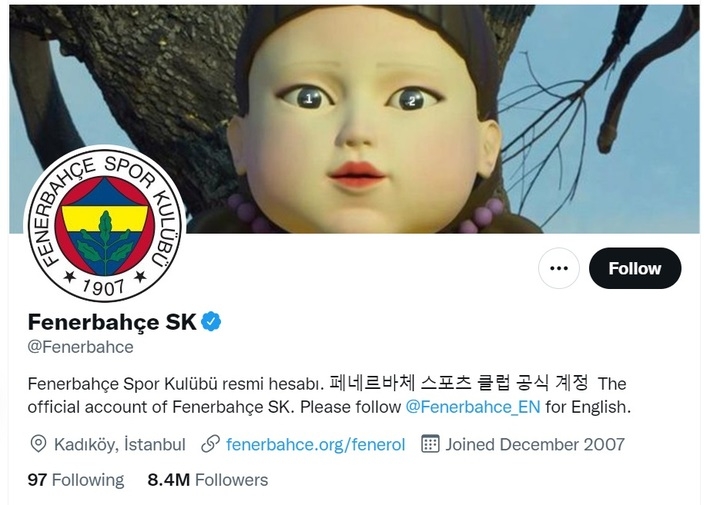Click the calendar joined-date icon
720x505 pixels.
[430, 444]
